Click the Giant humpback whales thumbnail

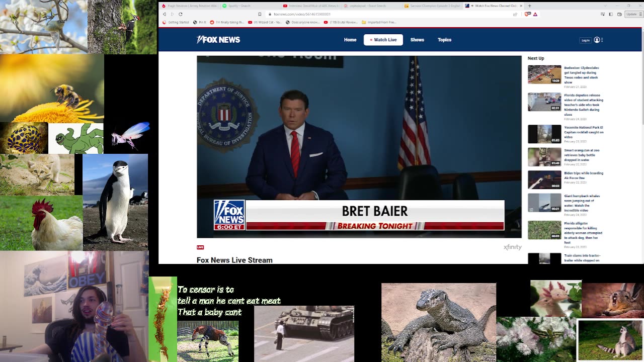pyautogui.click(x=544, y=203)
